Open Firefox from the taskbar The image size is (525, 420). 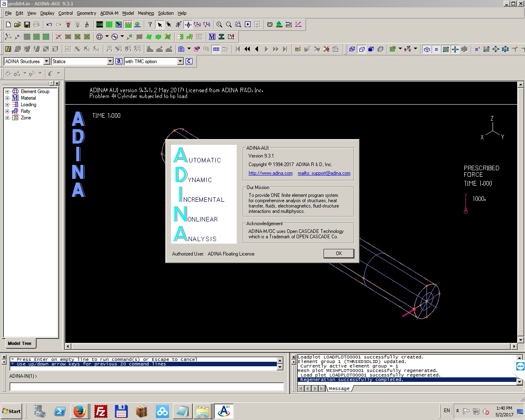coord(80,411)
